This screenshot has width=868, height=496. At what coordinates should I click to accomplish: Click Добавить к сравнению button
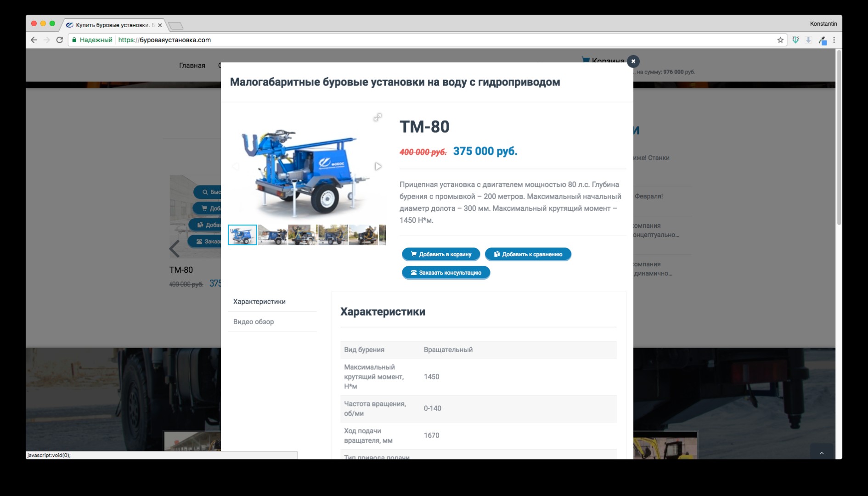click(x=528, y=254)
